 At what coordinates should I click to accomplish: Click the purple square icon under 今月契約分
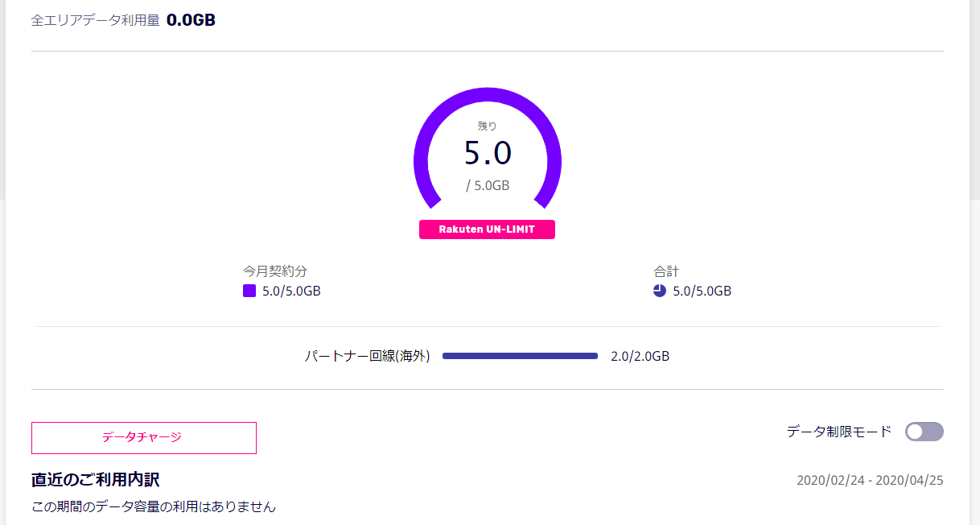click(249, 291)
